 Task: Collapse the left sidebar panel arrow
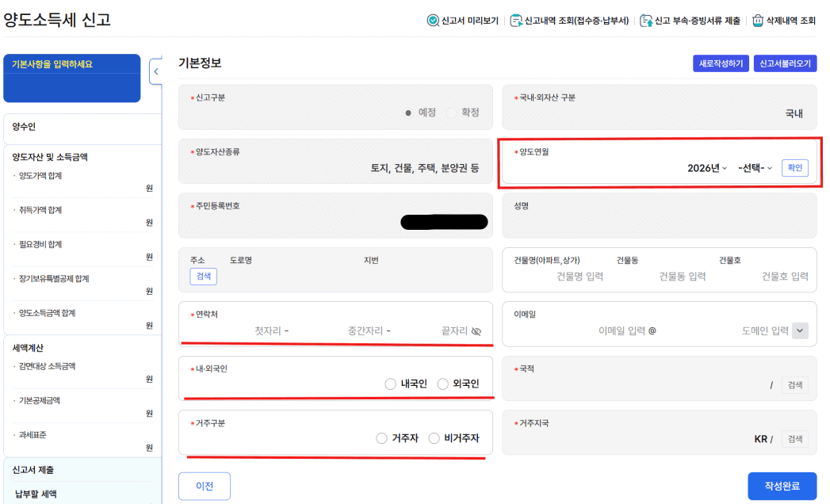[x=156, y=71]
